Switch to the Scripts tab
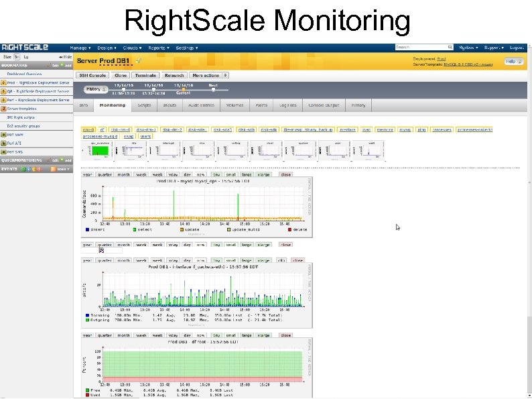Screen dimensions: 532x399 (x=144, y=105)
